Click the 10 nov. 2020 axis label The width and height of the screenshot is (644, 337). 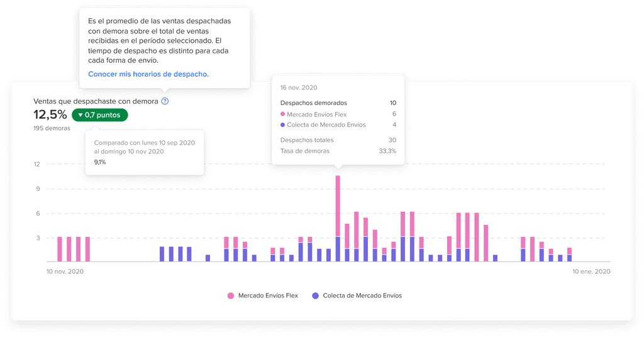click(x=65, y=272)
